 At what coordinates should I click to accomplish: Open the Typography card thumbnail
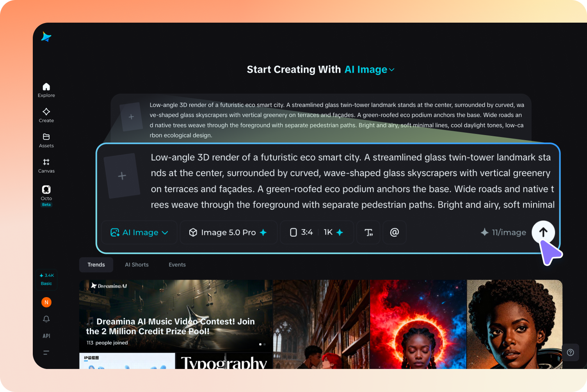224,361
